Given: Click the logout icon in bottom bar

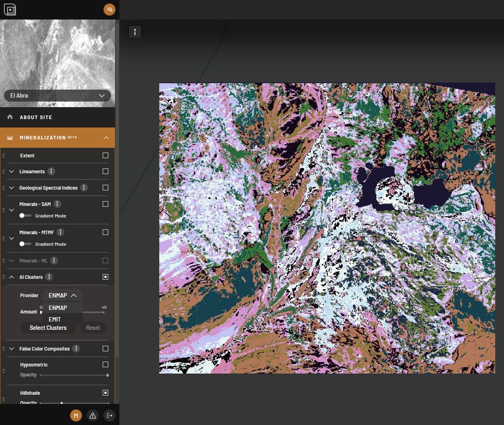Looking at the screenshot, I should [109, 415].
